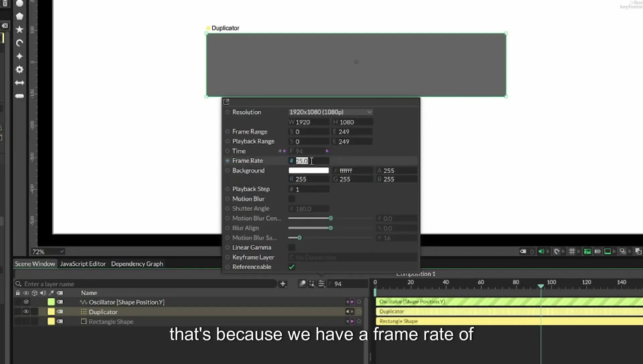The height and width of the screenshot is (364, 643).
Task: Toggle Oscillator layer enabled check icon
Action: [x=26, y=302]
